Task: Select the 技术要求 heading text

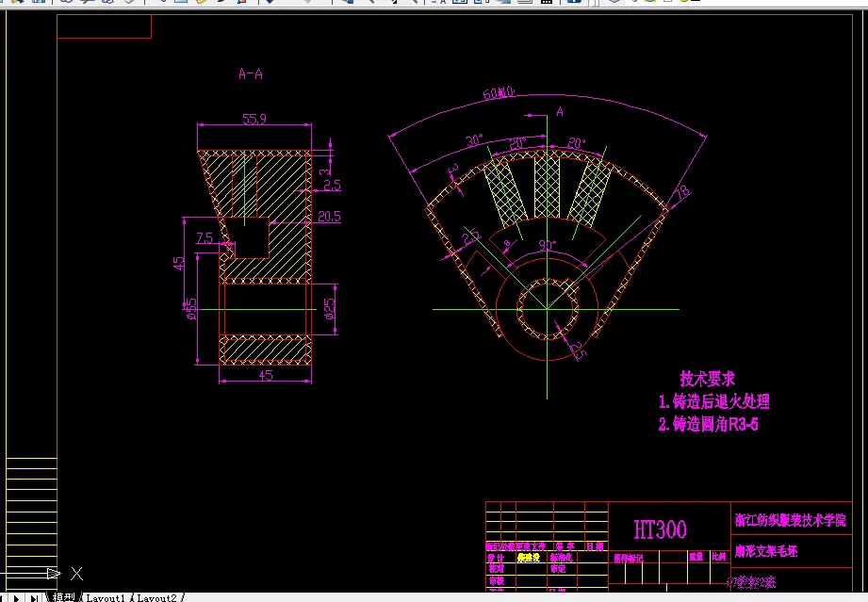Action: point(708,379)
